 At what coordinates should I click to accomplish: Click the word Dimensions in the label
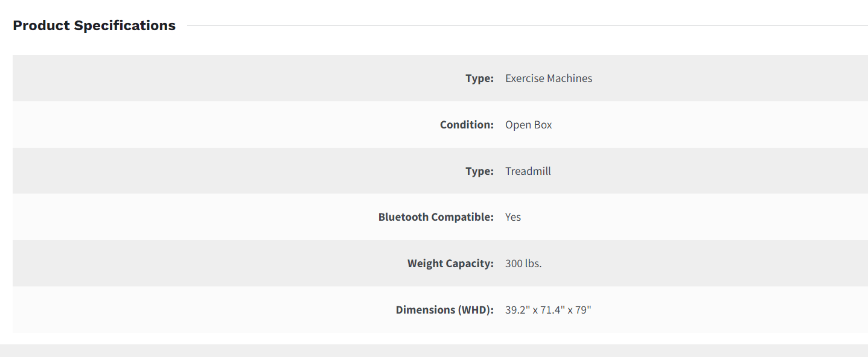(424, 310)
